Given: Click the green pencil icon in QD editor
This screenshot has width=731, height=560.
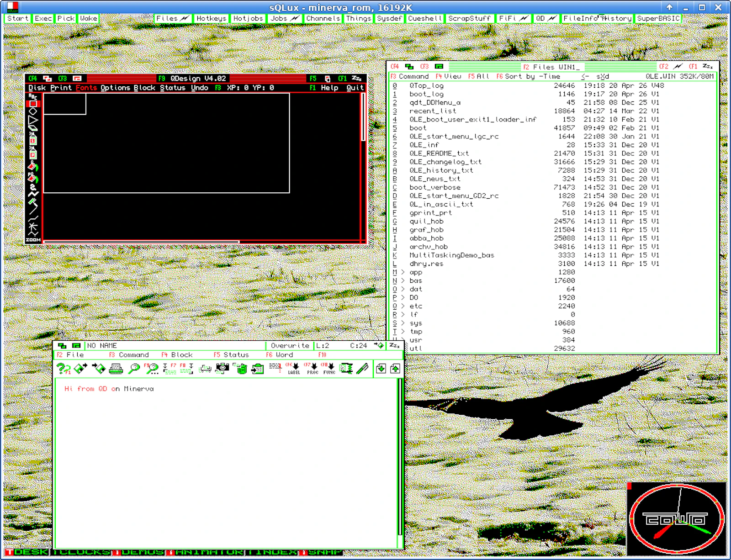Looking at the screenshot, I should 362,369.
